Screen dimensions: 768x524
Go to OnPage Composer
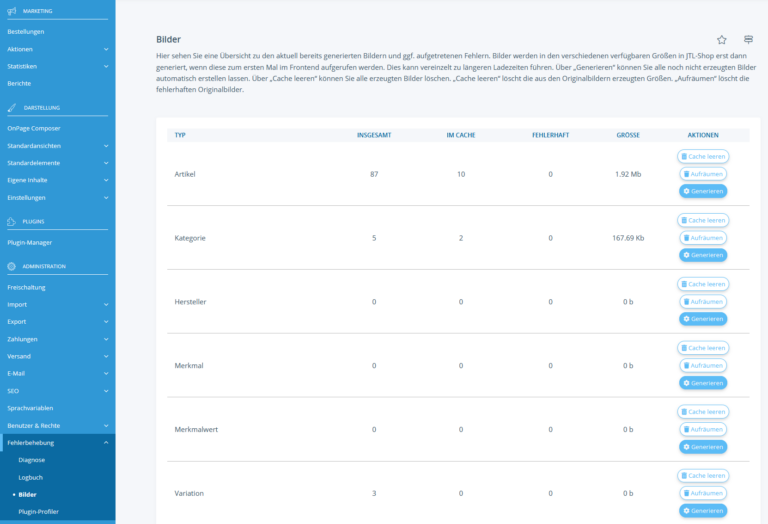[34, 128]
